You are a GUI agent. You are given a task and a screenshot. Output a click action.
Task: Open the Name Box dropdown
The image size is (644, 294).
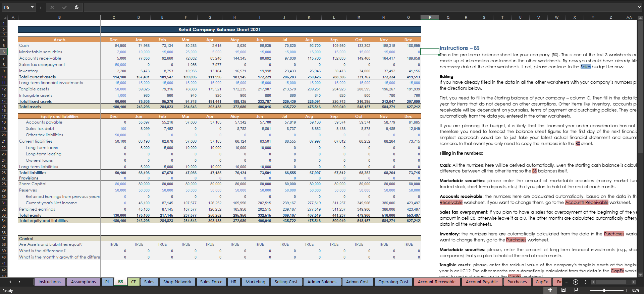pos(32,7)
